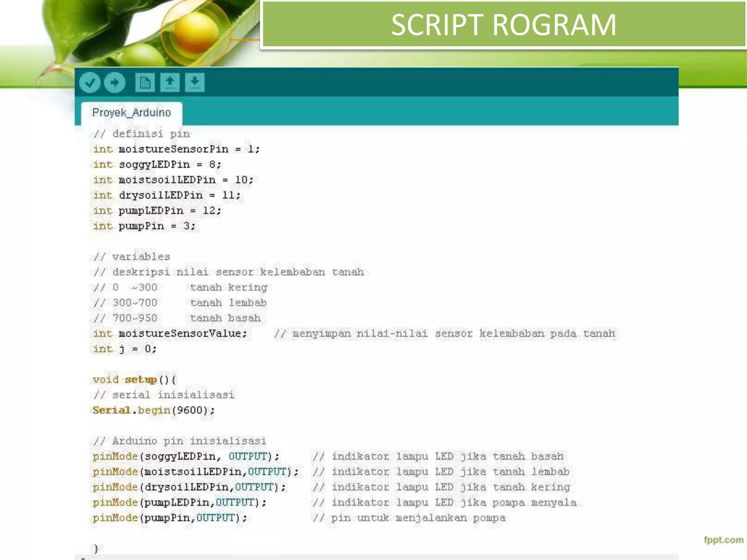This screenshot has width=747, height=560.
Task: Click line 'int moistureSensorPin = 1;'
Action: pos(176,149)
